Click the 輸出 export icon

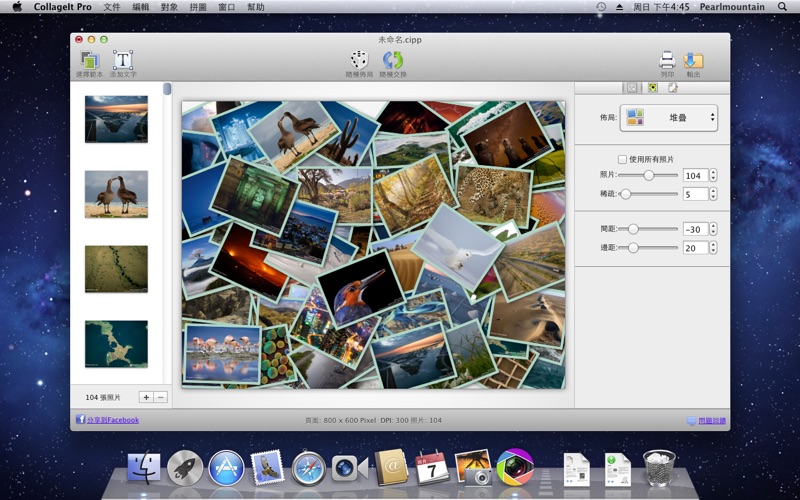click(x=693, y=60)
